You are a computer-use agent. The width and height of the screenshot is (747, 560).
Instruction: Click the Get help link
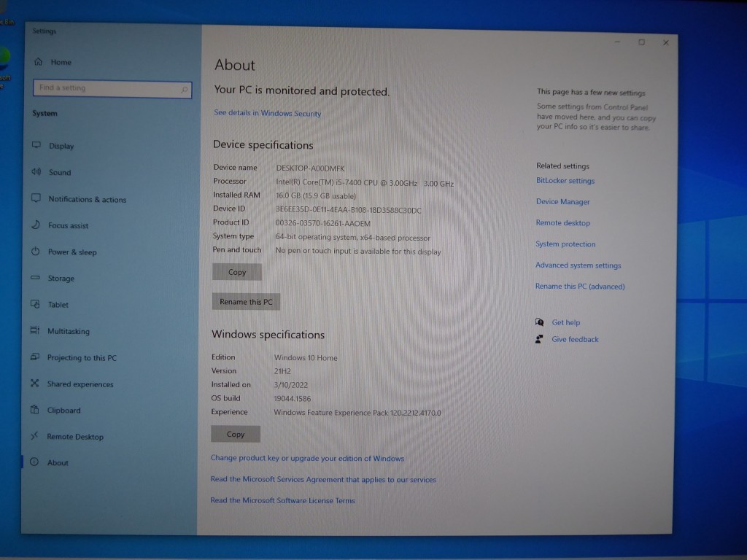point(565,322)
